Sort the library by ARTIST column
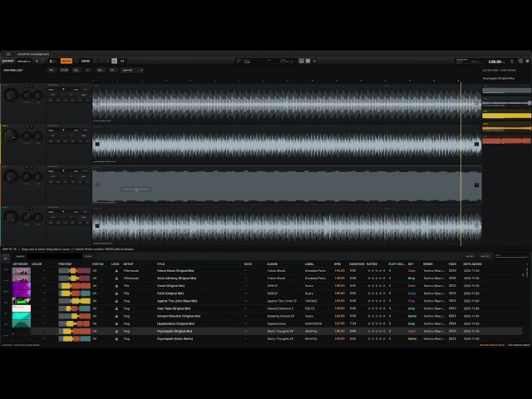 [128, 264]
